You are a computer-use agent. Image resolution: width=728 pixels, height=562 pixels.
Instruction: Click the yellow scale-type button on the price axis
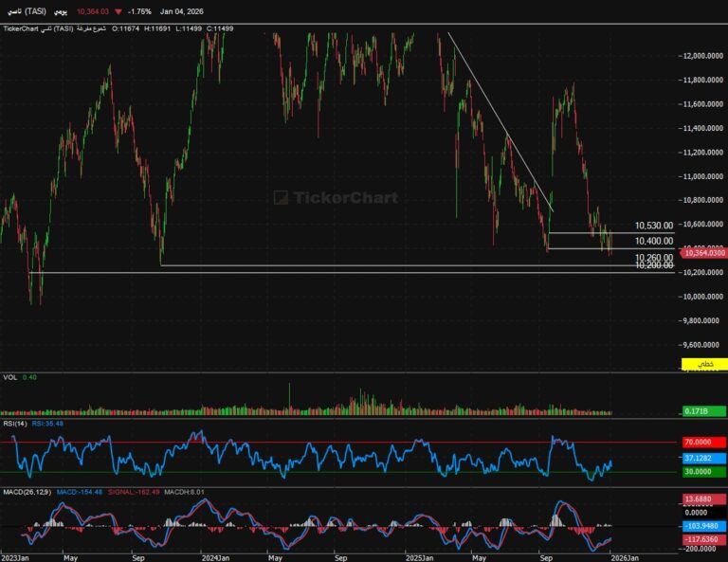(703, 364)
